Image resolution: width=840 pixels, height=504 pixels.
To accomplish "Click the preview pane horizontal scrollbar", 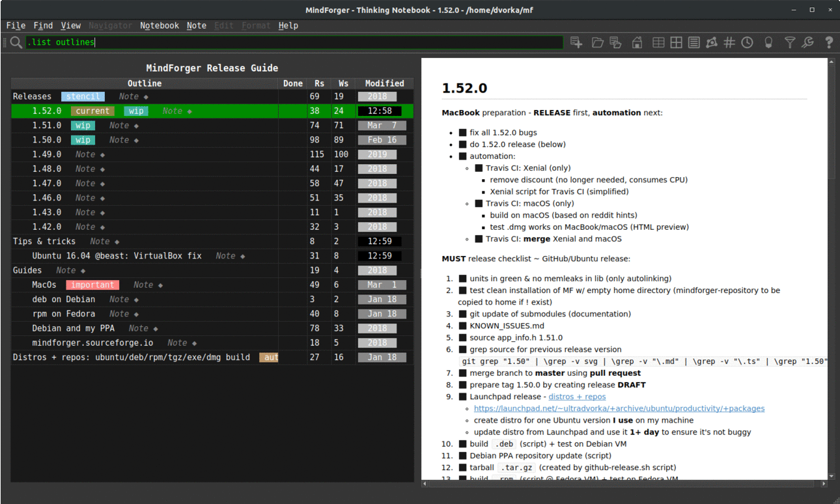I will [624, 484].
